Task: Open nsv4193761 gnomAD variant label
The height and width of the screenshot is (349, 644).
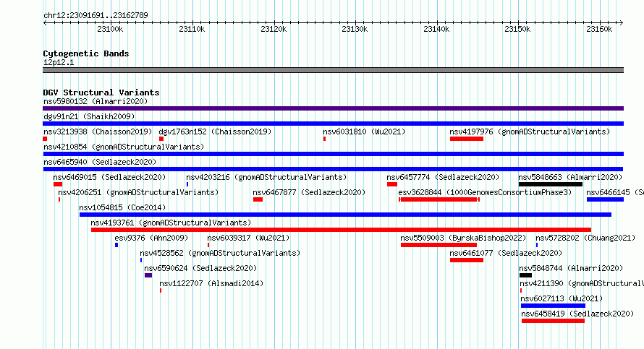Action: tap(171, 223)
